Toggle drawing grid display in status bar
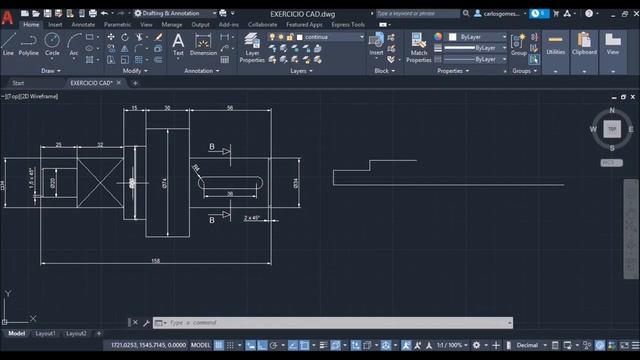640x360 pixels. [x=219, y=345]
